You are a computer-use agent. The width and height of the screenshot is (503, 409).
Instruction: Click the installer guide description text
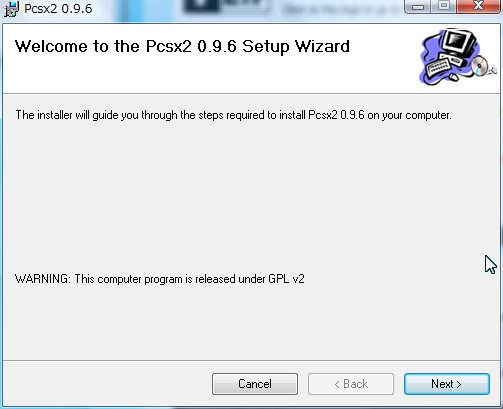click(x=233, y=115)
